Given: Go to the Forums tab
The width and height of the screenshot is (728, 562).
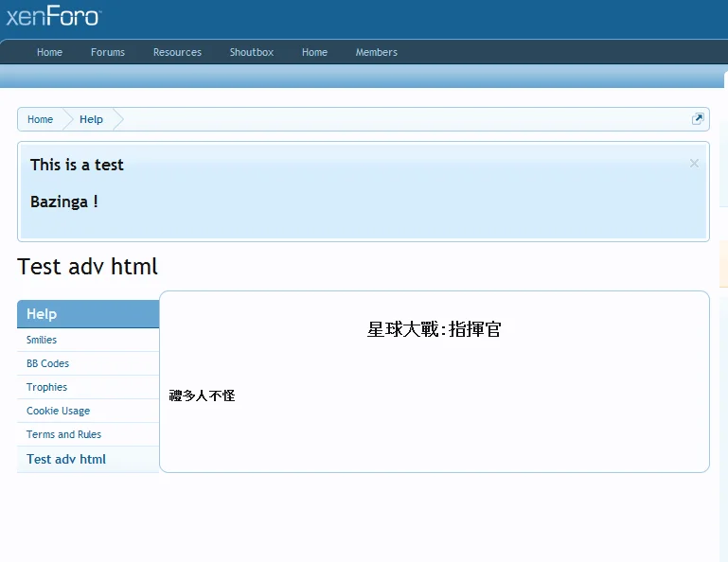Looking at the screenshot, I should [x=108, y=52].
